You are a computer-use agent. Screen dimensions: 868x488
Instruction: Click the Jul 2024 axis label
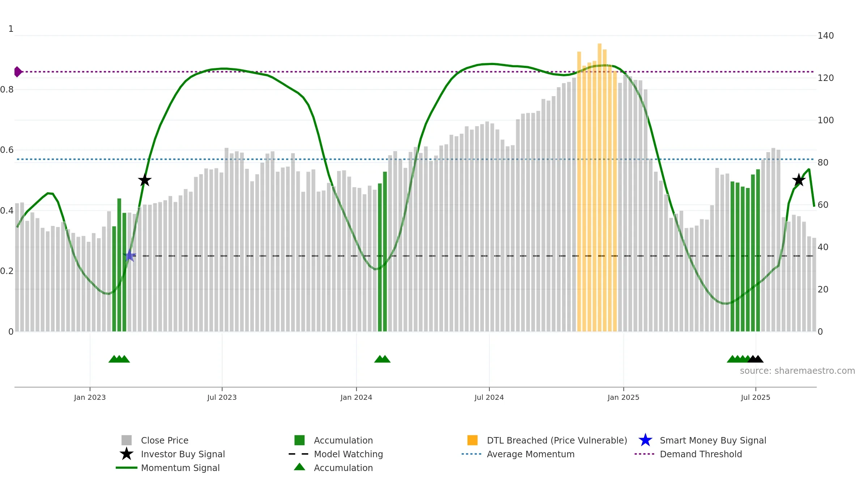coord(489,398)
